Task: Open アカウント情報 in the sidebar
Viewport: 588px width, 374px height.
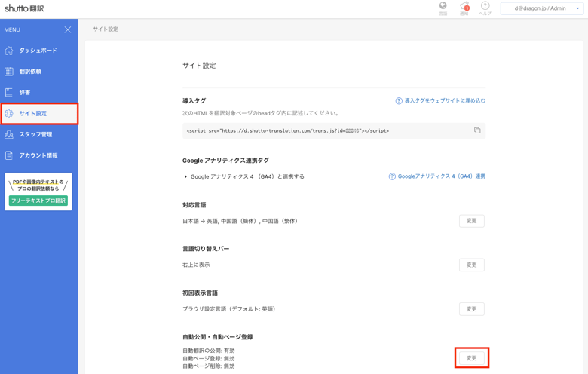Action: (39, 155)
